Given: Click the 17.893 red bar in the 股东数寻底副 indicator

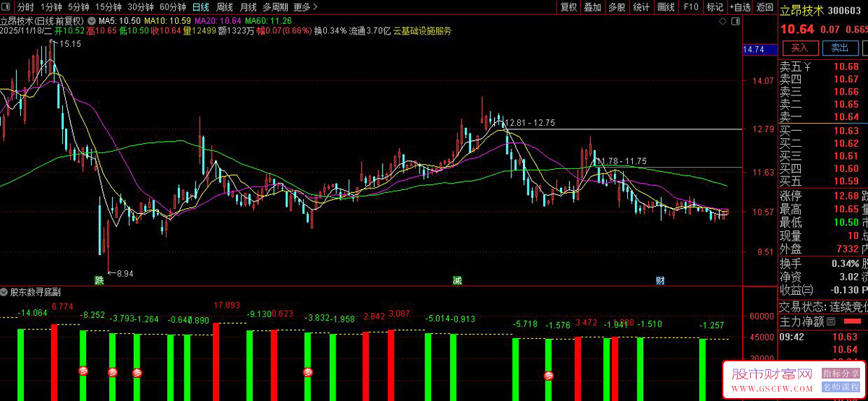Looking at the screenshot, I should point(216,362).
